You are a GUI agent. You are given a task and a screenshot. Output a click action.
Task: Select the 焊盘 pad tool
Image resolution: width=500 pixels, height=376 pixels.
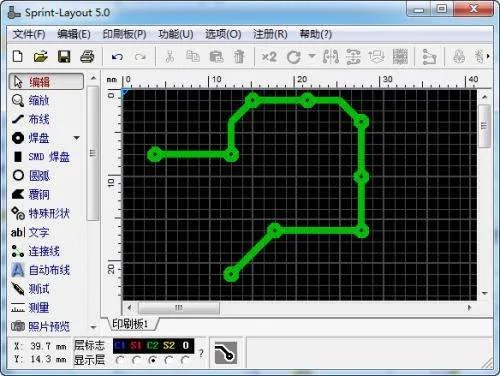(x=31, y=138)
